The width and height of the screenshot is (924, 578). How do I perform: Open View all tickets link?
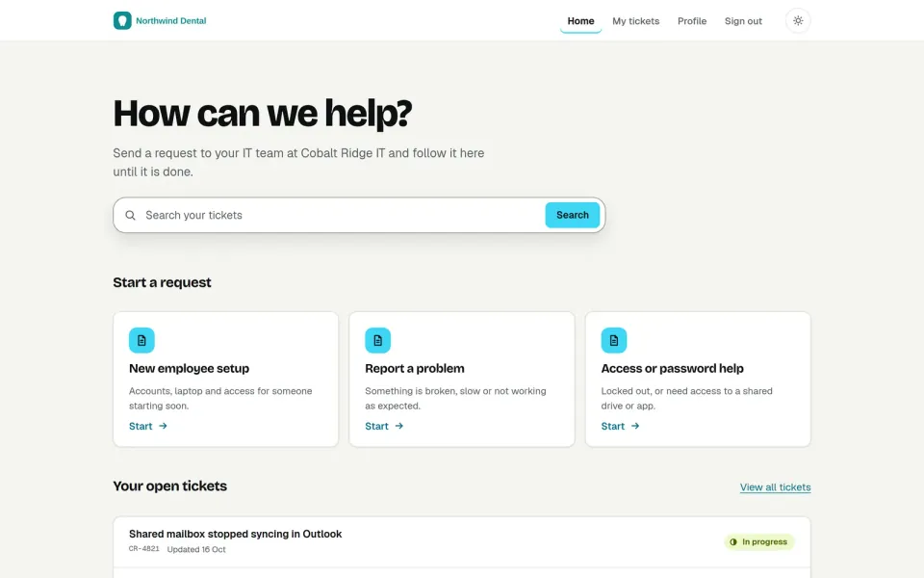[x=775, y=487]
